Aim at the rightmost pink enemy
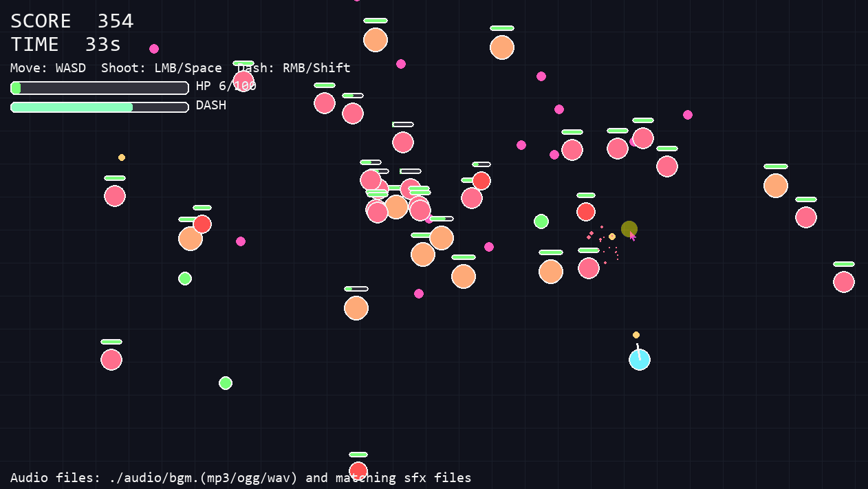The height and width of the screenshot is (489, 868). click(844, 282)
